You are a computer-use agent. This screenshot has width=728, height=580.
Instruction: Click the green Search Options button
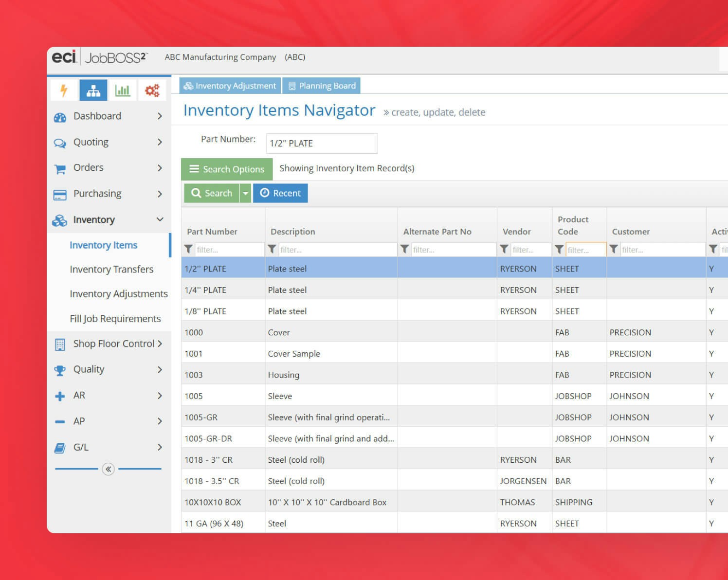click(x=227, y=169)
